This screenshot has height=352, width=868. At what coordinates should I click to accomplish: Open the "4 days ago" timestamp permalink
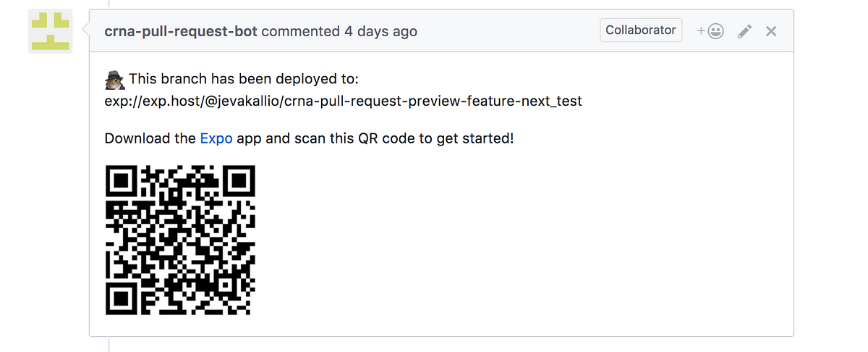click(380, 31)
